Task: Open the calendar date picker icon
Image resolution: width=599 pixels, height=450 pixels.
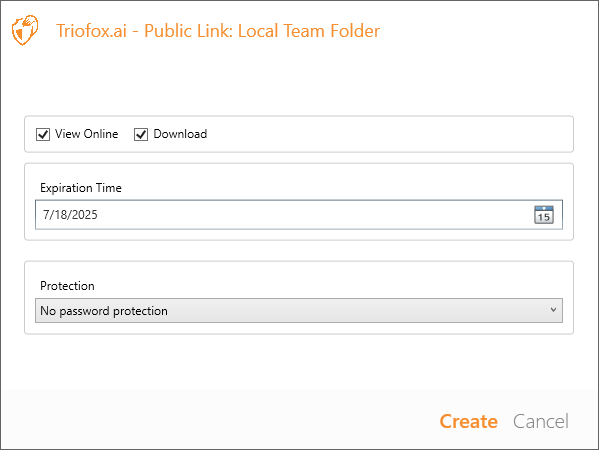Action: click(x=544, y=215)
